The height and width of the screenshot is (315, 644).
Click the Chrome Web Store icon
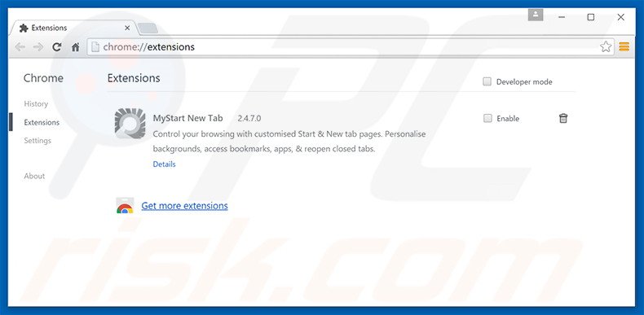tap(125, 206)
